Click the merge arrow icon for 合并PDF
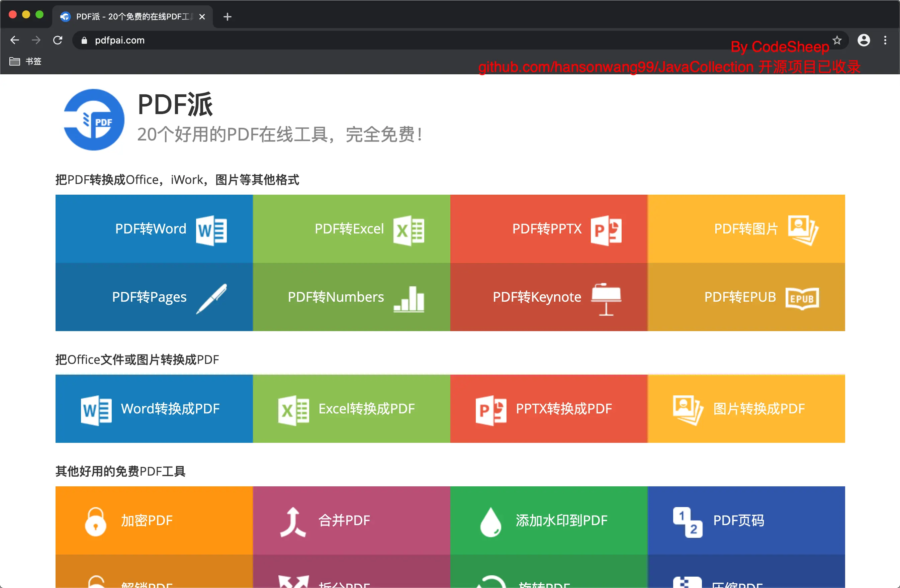The image size is (900, 588). (x=293, y=521)
